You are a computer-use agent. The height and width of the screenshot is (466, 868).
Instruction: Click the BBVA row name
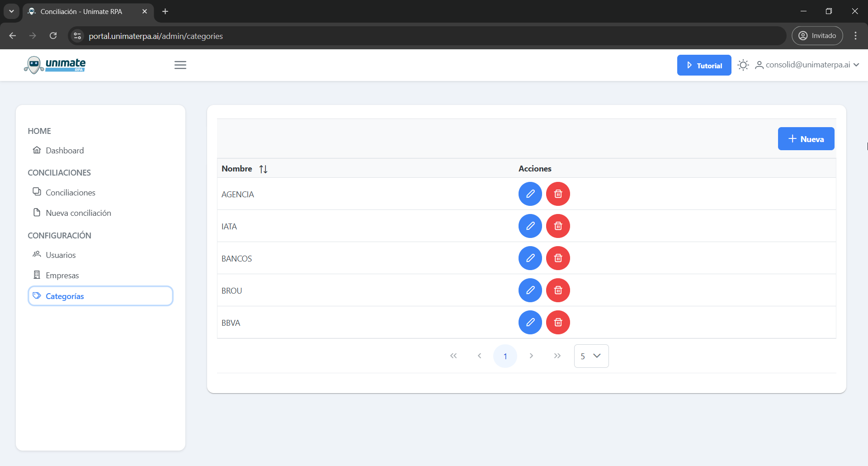(x=231, y=323)
